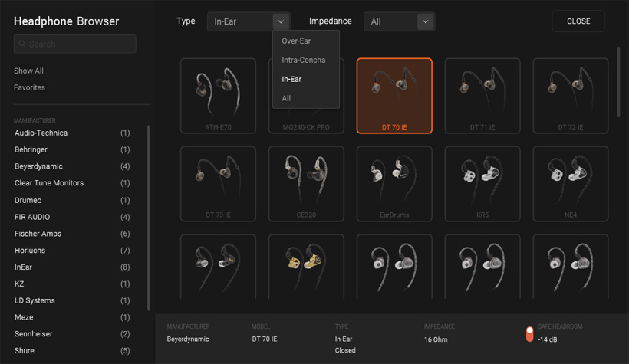The height and width of the screenshot is (364, 629).
Task: Click the manufacturer list scrollbar
Action: (148, 218)
